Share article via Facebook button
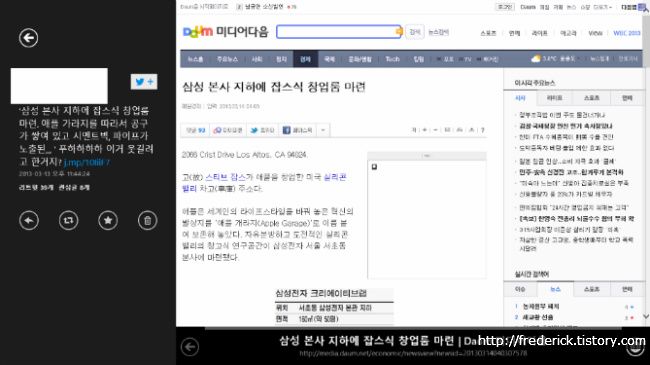 click(x=297, y=130)
